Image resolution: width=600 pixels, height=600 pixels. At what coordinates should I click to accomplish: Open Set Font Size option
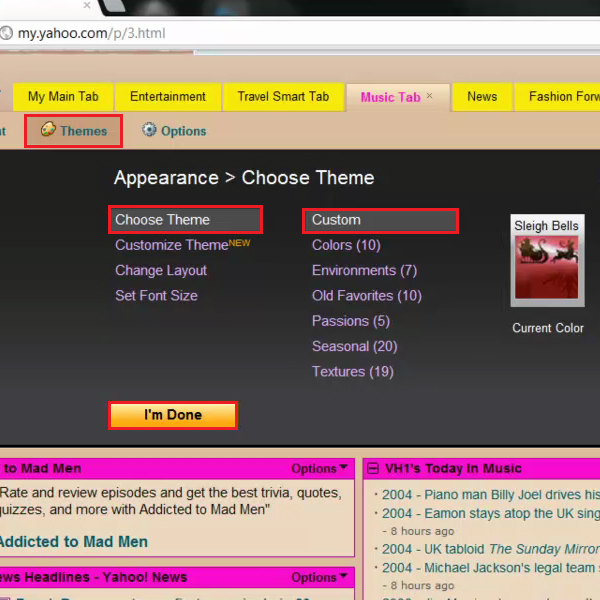156,296
